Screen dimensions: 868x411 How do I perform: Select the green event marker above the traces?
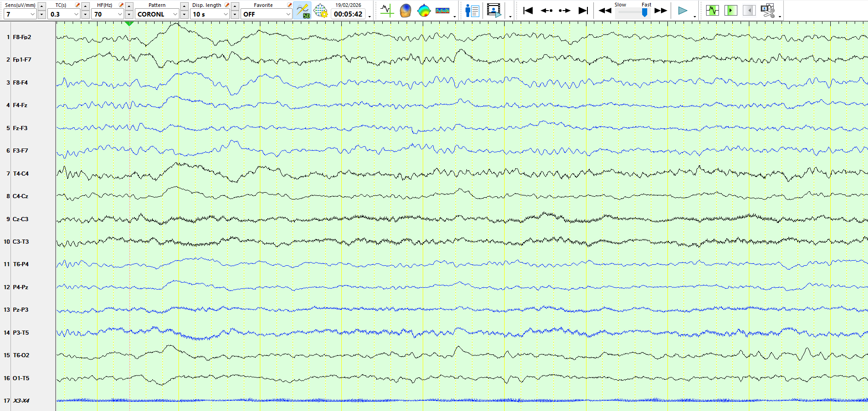point(129,23)
